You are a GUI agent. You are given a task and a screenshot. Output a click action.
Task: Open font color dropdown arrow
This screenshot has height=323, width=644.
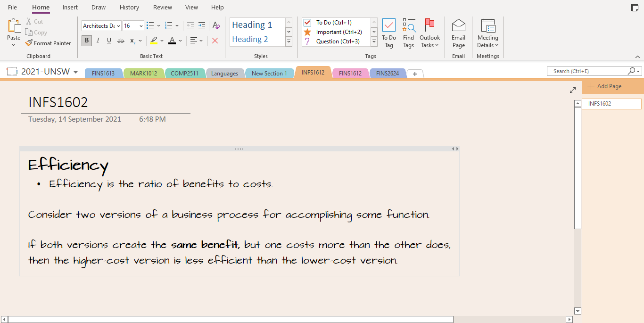click(181, 41)
